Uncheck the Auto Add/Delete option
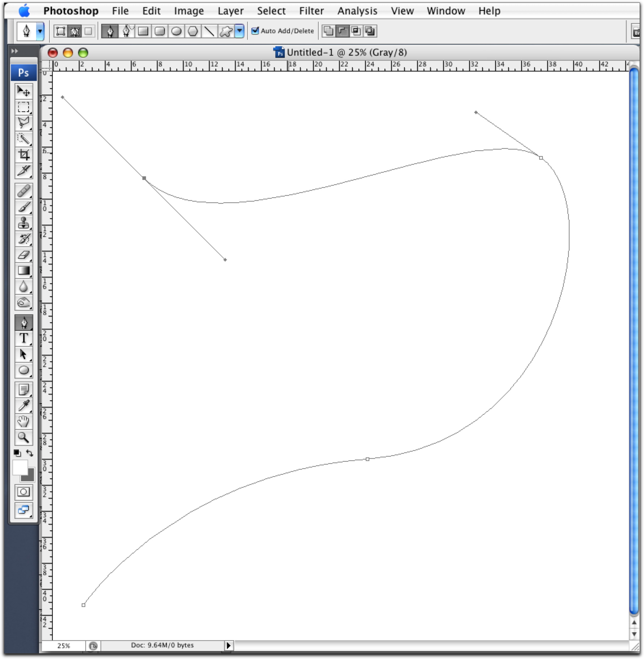Screen dimensions: 644x659 click(256, 31)
